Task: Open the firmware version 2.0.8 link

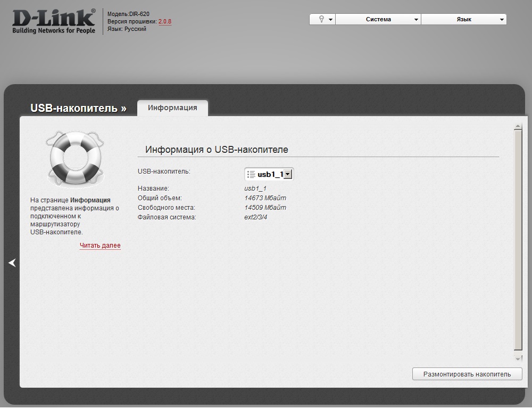Action: [x=165, y=21]
